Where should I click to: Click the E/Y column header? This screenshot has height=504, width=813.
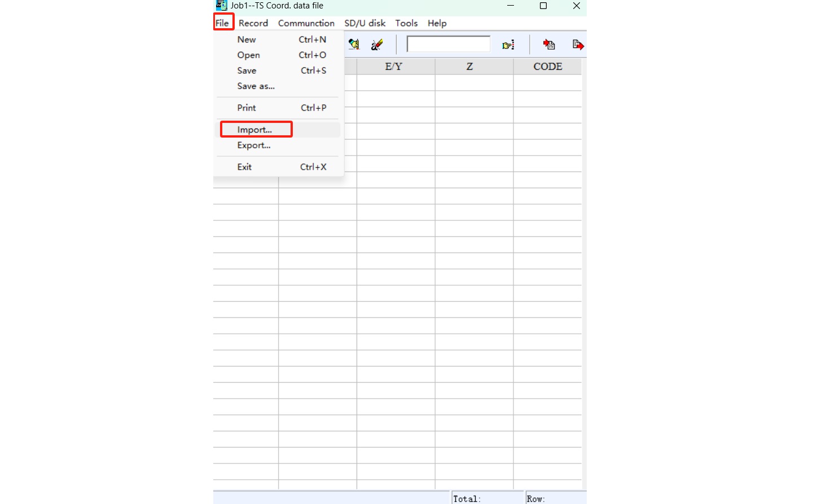(x=394, y=67)
